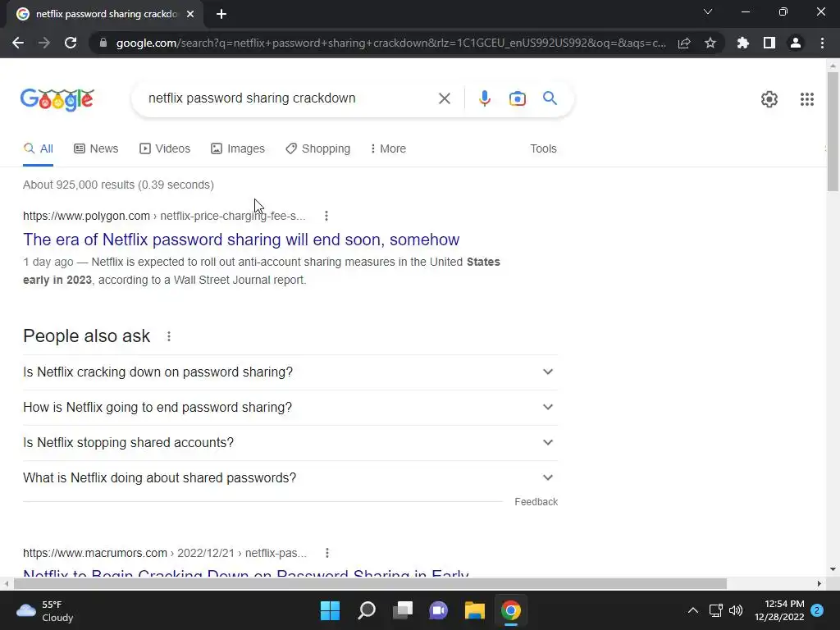Click Chrome icon on taskbar
The height and width of the screenshot is (630, 840).
[x=511, y=610]
